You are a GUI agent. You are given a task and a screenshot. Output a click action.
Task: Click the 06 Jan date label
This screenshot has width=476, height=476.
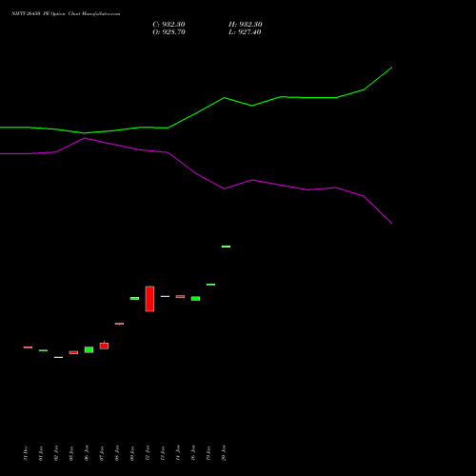[x=87, y=453]
